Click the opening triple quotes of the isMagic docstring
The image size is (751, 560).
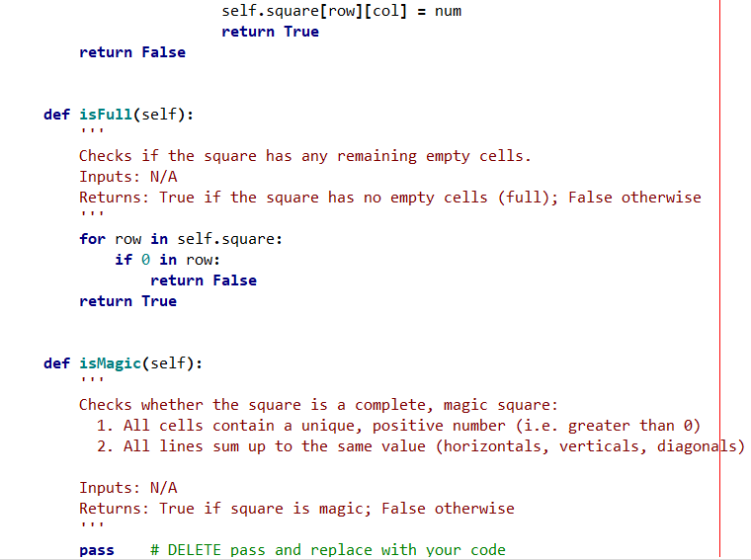click(x=92, y=378)
